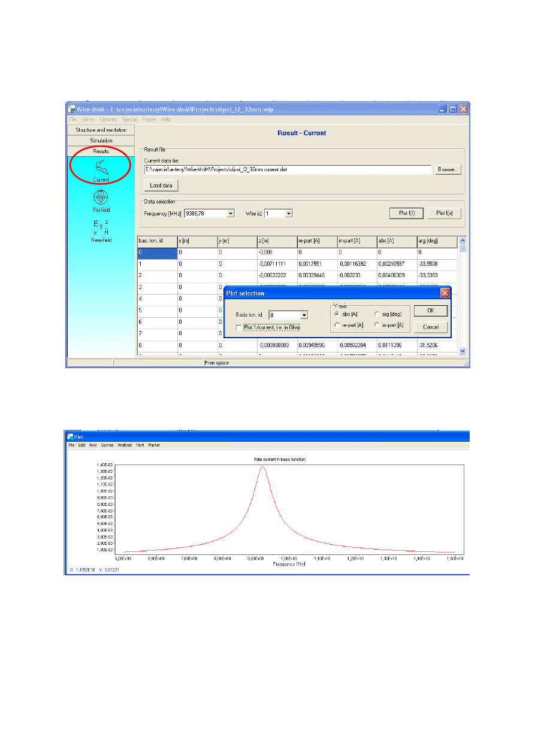The width and height of the screenshot is (535, 756).
Task: Click the Browse... button
Action: (x=449, y=170)
